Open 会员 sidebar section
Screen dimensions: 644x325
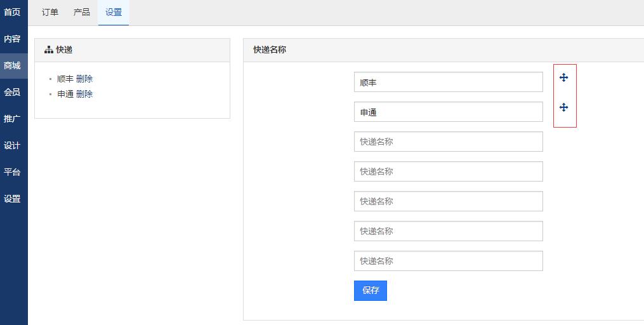click(x=12, y=92)
